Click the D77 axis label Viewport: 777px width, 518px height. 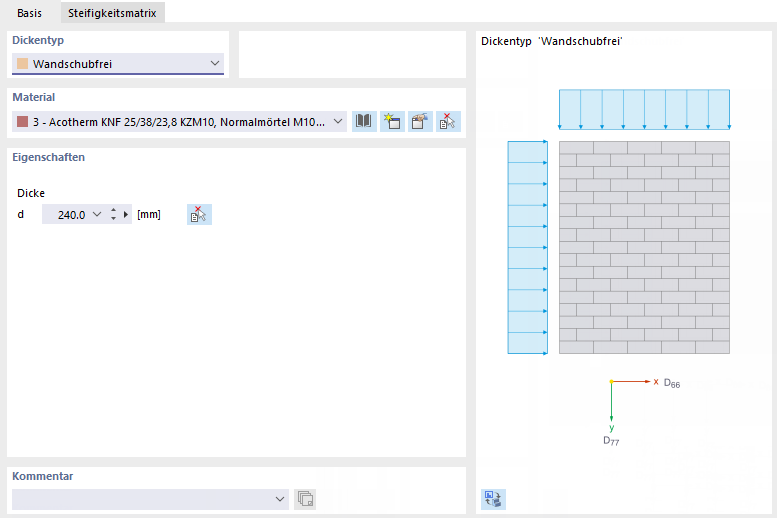click(611, 441)
